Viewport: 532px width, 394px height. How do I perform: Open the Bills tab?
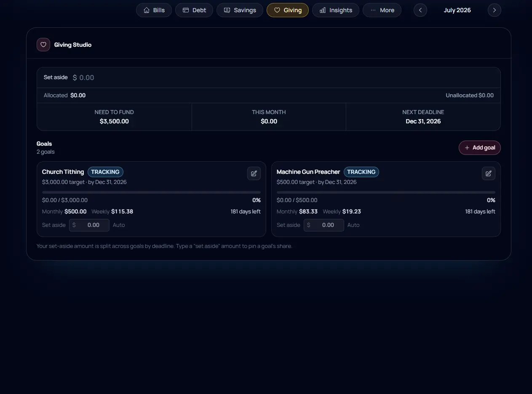point(154,10)
